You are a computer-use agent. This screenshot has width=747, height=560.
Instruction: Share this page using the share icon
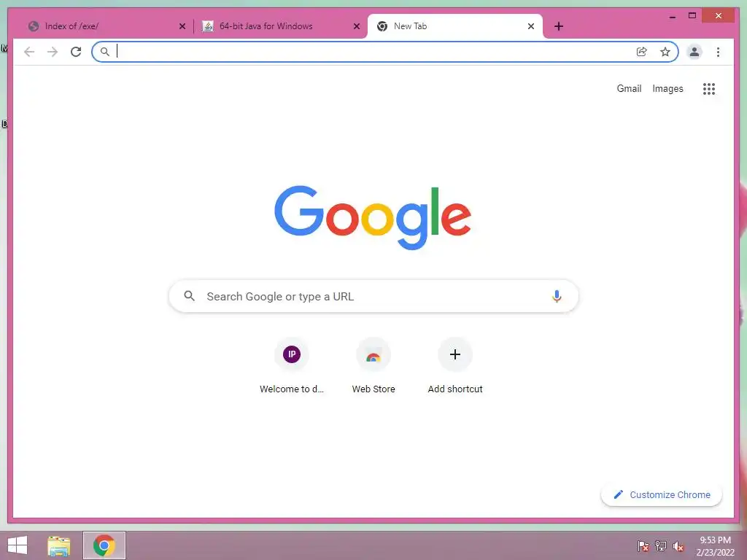tap(642, 52)
